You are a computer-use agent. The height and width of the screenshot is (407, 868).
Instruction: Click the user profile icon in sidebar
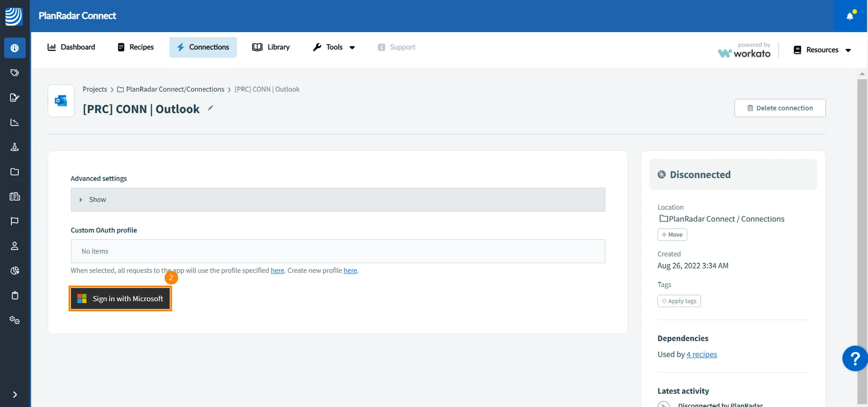click(x=15, y=246)
